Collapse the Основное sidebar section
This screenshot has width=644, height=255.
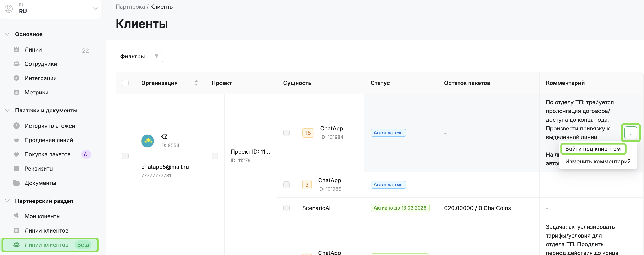[7, 34]
